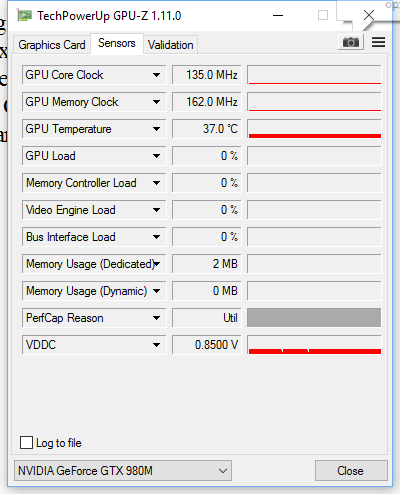Screen dimensions: 400x494
Task: Open the Video Engine Load dropdown
Action: [x=156, y=210]
